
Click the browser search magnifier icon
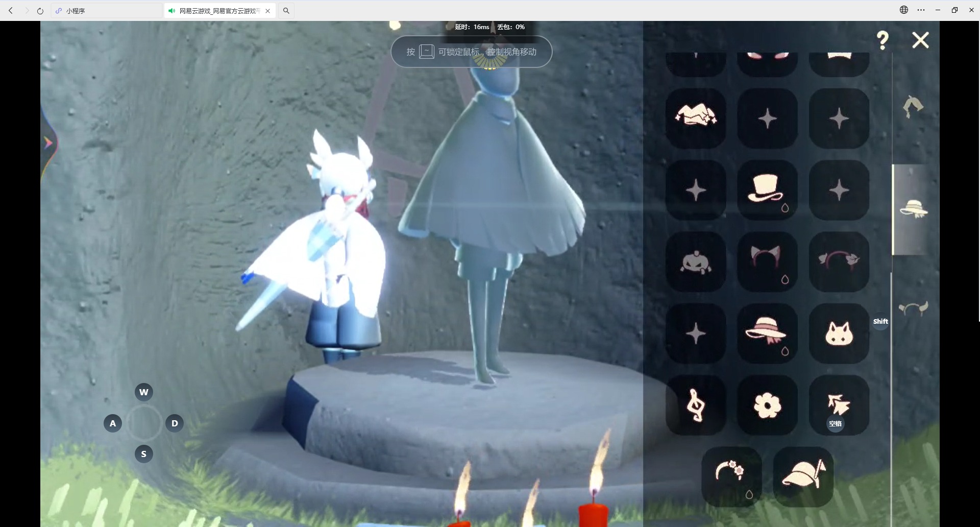click(x=286, y=11)
